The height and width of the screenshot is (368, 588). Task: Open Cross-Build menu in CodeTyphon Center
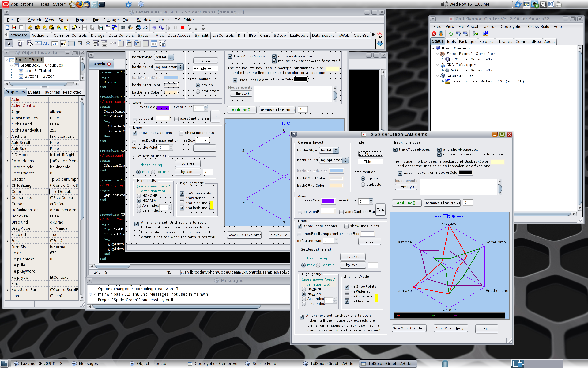tap(538, 27)
